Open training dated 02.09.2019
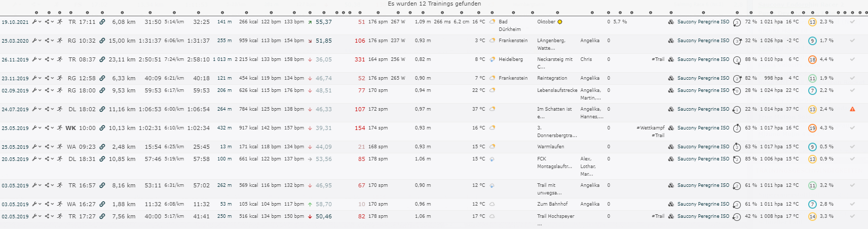Image resolution: width=868 pixels, height=229 pixels. pyautogui.click(x=15, y=91)
